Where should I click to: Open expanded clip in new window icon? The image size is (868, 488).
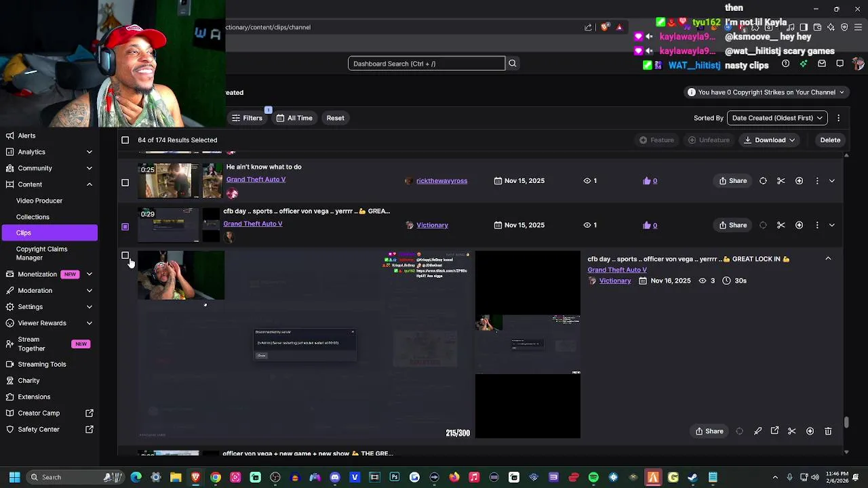(774, 431)
